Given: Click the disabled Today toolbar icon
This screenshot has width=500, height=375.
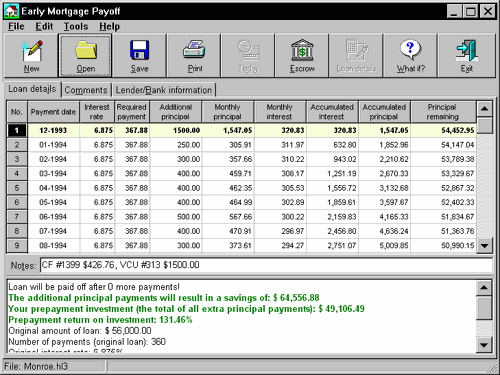Looking at the screenshot, I should click(x=249, y=56).
